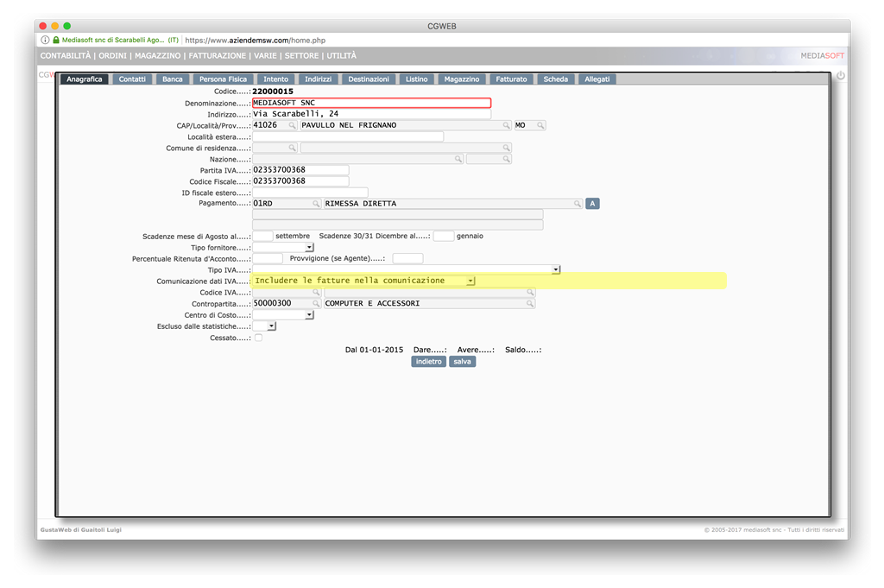Click the Partita IVA field
Image resolution: width=884 pixels, height=588 pixels.
pos(300,170)
